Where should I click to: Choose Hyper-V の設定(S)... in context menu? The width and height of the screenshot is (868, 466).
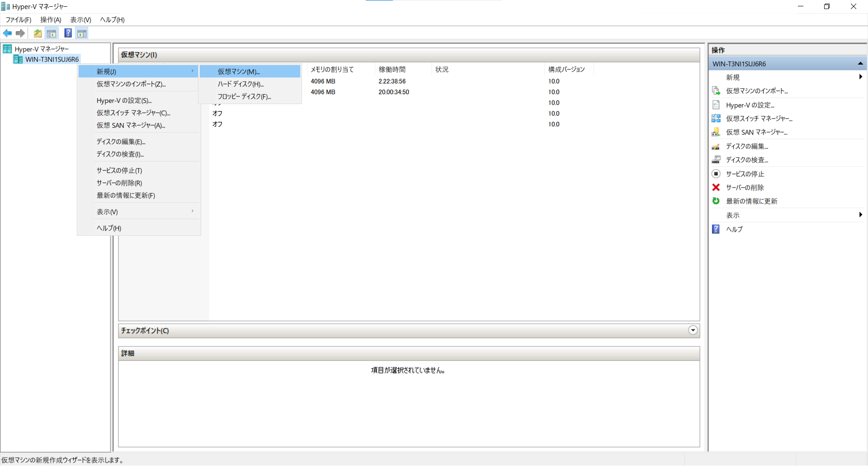(139, 100)
